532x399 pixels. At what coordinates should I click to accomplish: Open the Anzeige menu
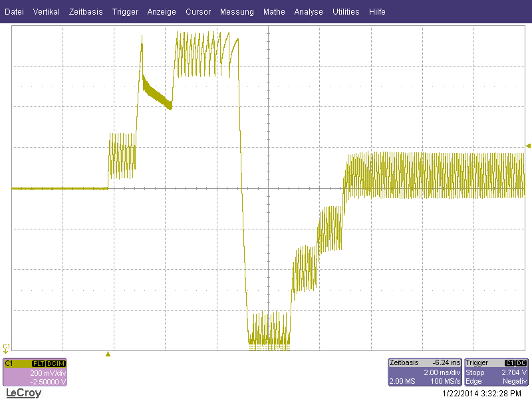(162, 12)
